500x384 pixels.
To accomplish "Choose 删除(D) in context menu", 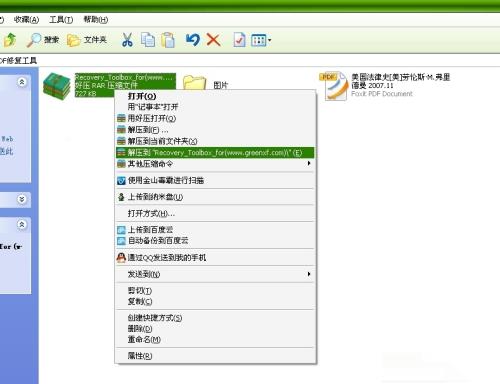I will click(215, 329).
